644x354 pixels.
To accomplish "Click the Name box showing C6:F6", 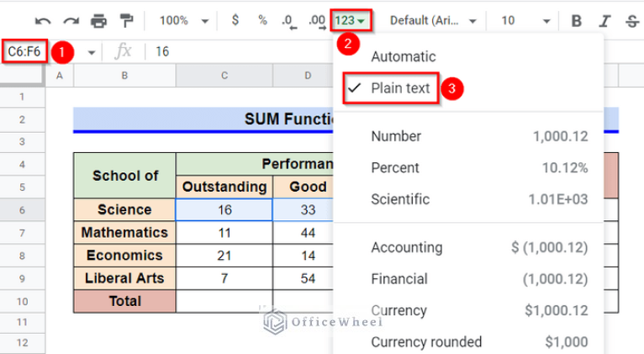I will click(24, 51).
